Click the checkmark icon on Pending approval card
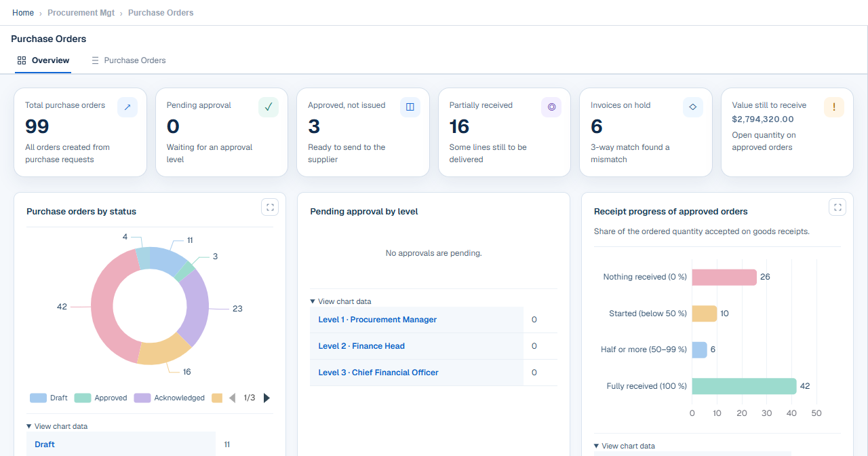Image resolution: width=868 pixels, height=456 pixels. pyautogui.click(x=269, y=107)
